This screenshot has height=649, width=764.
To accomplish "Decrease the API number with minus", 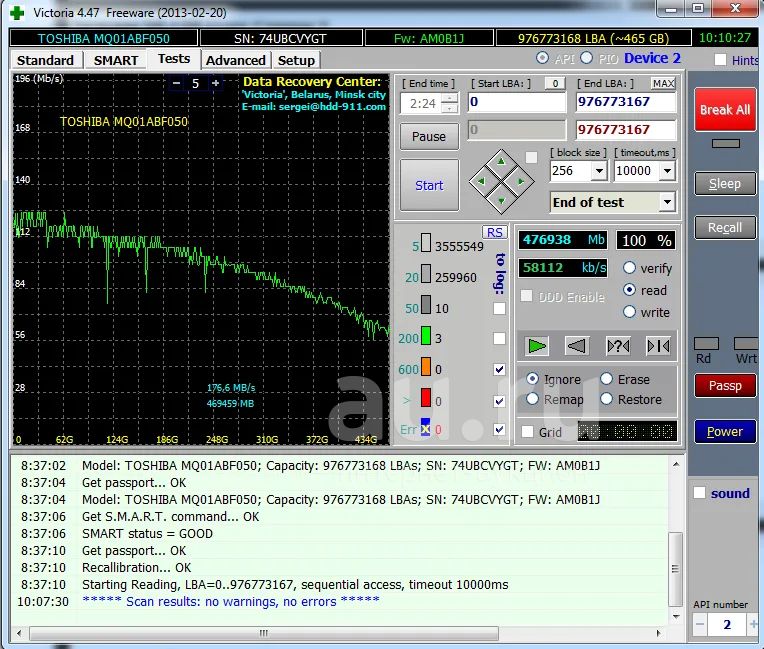I will [700, 624].
